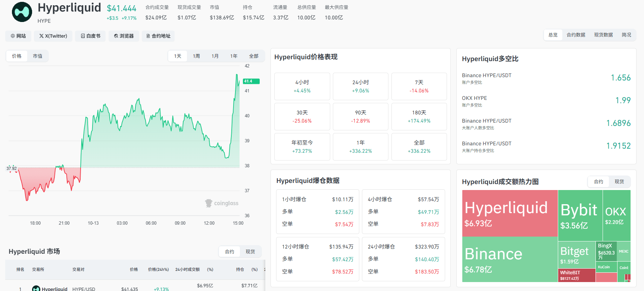Click the MEXC heatmap tile
This screenshot has height=291, width=644.
pos(624,251)
